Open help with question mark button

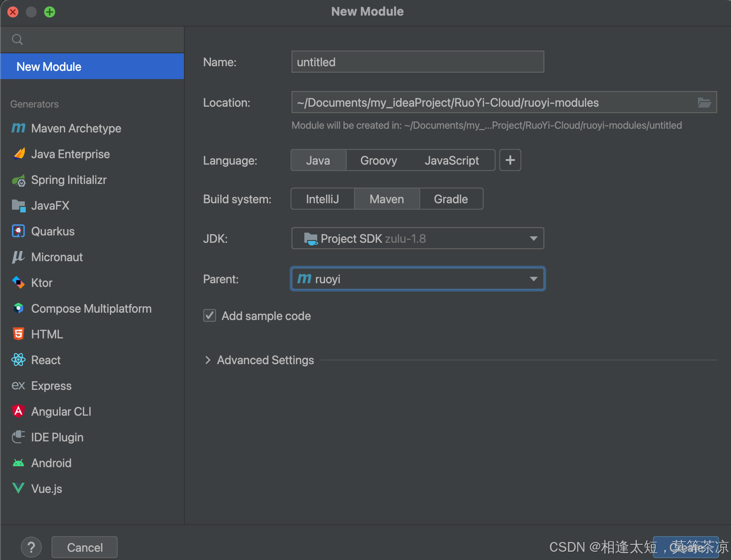click(x=31, y=547)
